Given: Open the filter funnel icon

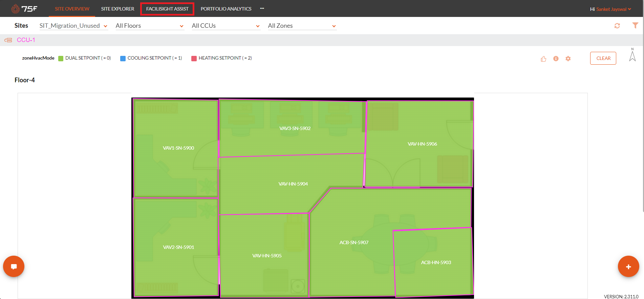Looking at the screenshot, I should (635, 25).
